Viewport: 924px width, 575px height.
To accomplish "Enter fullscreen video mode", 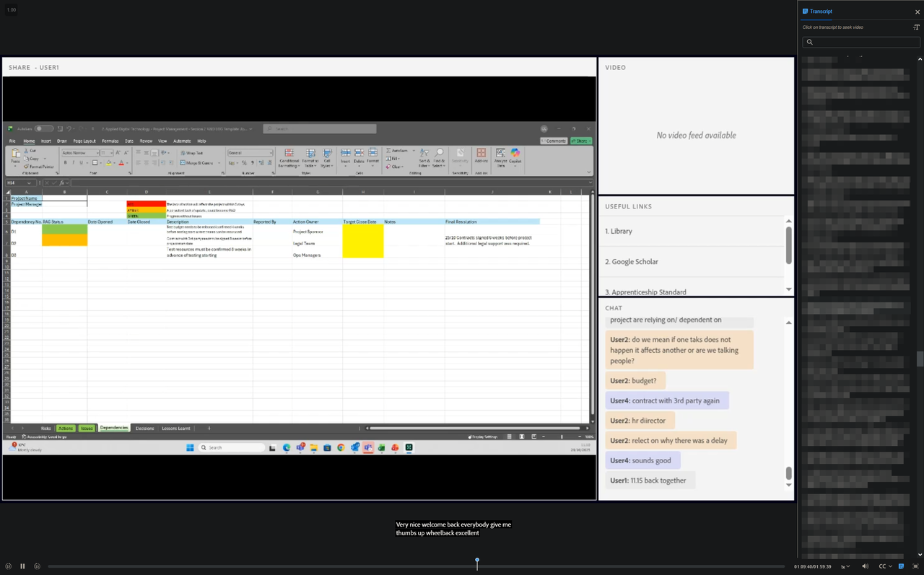I will coord(916,566).
